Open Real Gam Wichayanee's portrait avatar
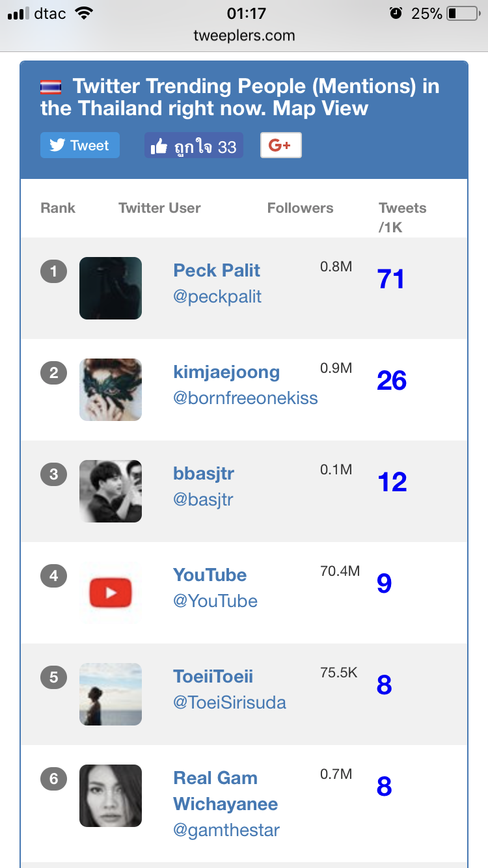Screen dimensions: 488x868 (x=111, y=796)
